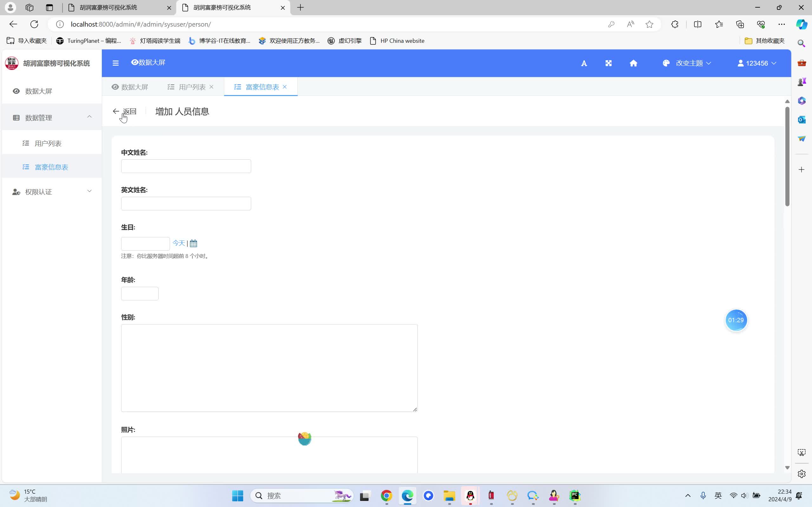812x507 pixels.
Task: Close the 富豪信息表 tab
Action: click(285, 87)
